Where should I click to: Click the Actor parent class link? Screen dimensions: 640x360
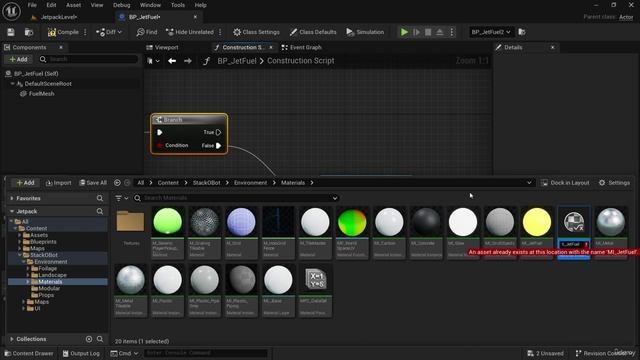[626, 17]
